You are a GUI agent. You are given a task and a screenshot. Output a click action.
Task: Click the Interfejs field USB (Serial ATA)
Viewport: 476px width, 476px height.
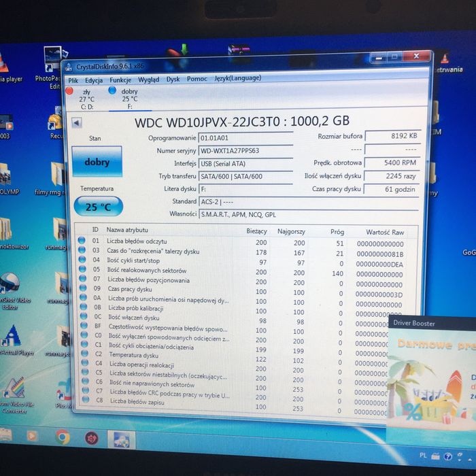pos(245,163)
